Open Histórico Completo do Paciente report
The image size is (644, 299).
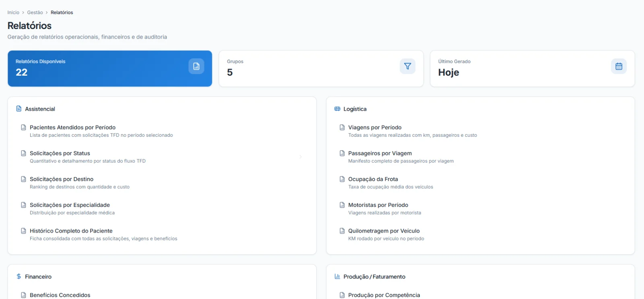[x=162, y=234]
